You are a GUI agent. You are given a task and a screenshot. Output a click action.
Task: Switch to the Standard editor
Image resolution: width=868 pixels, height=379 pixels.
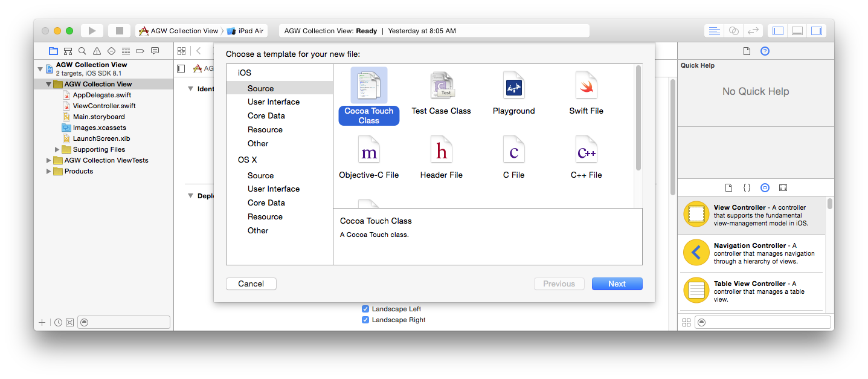pos(714,31)
